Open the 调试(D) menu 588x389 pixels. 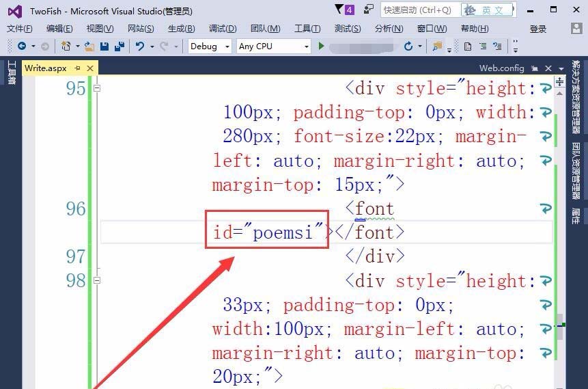pos(223,29)
